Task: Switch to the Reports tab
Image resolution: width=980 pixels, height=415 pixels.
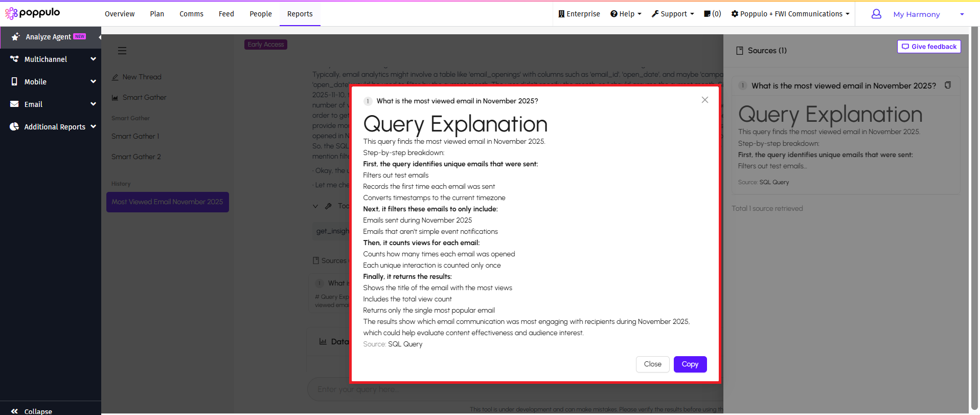Action: [300, 14]
